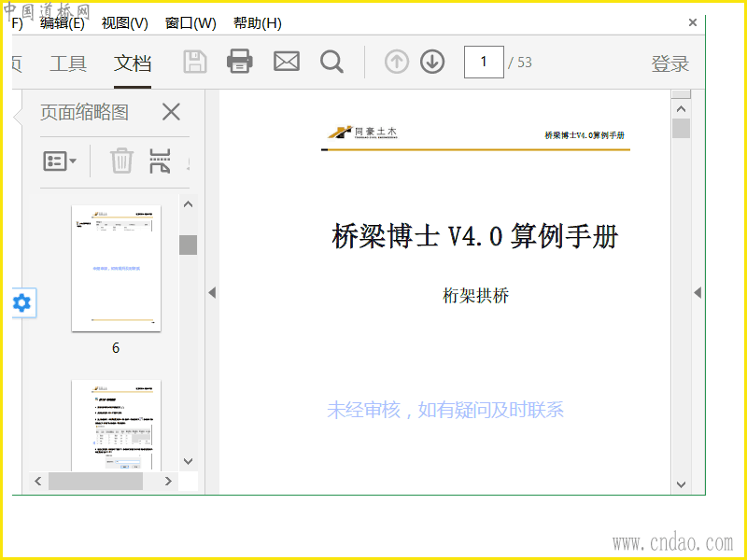Click the thumbnails vertical scrollbar thumb

click(x=189, y=245)
